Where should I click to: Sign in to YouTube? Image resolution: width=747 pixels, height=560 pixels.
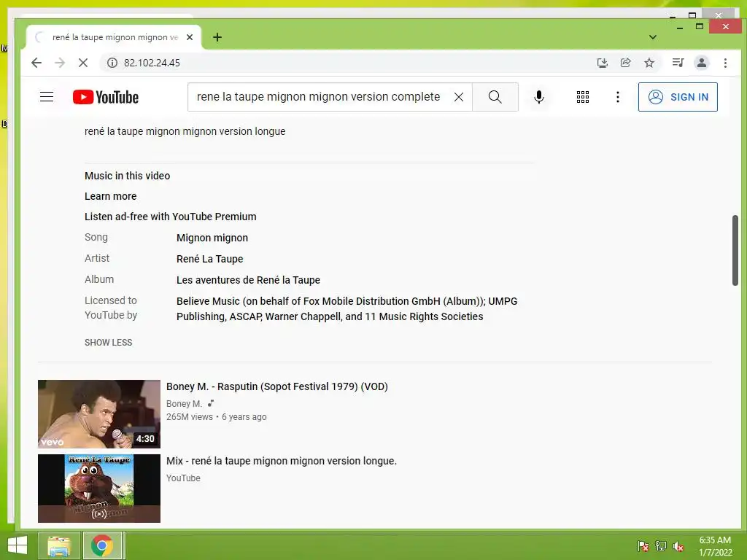[x=678, y=97]
